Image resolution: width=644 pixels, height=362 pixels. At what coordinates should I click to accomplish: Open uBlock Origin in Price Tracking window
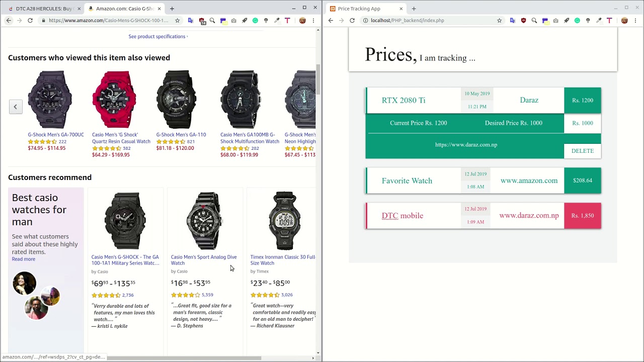pos(524,21)
